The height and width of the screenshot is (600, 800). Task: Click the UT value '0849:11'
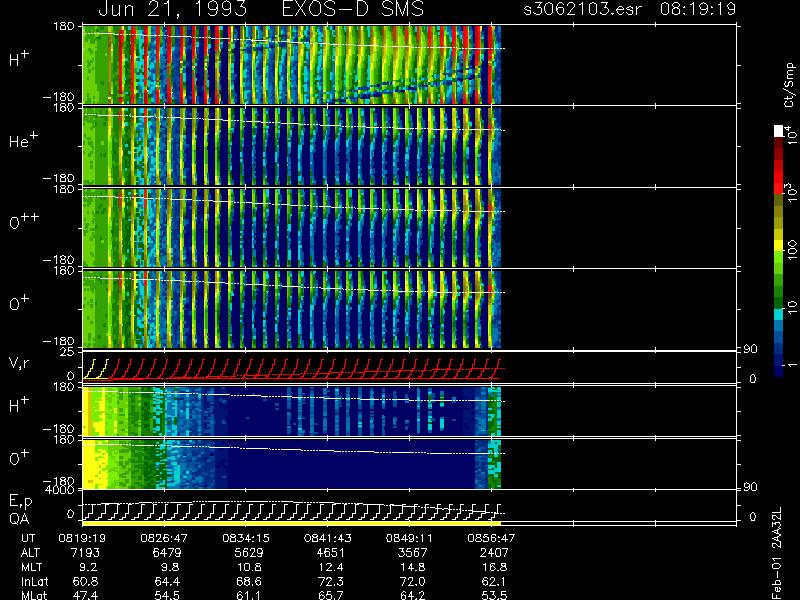(409, 538)
